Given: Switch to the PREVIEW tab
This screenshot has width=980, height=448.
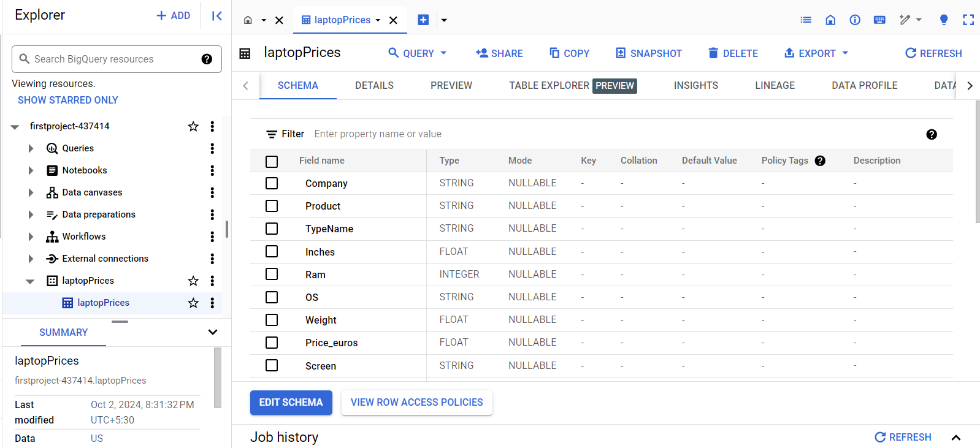Looking at the screenshot, I should [451, 85].
